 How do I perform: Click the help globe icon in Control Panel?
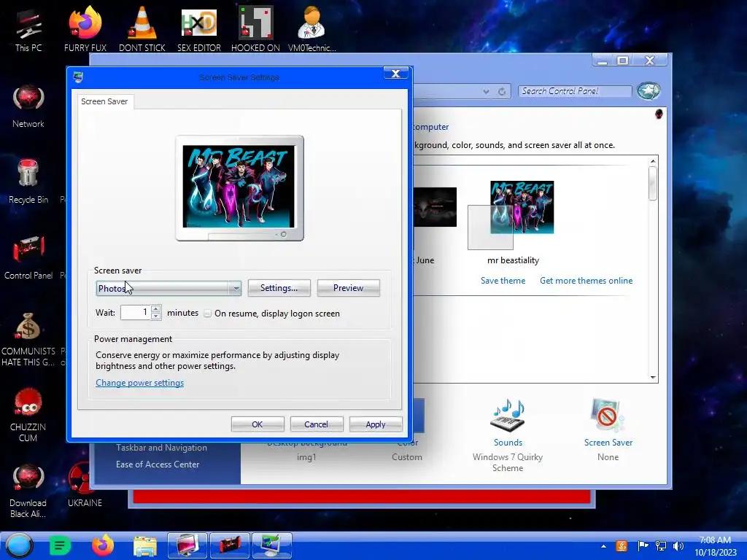649,90
